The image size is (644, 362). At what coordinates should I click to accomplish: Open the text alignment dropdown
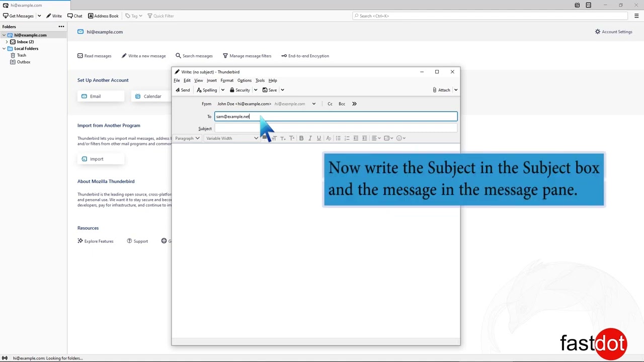376,138
